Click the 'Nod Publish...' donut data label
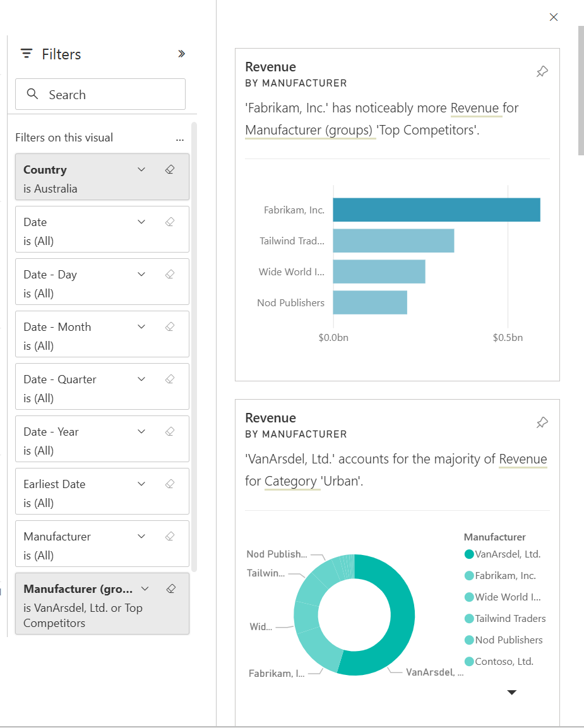This screenshot has width=584, height=728. [277, 554]
